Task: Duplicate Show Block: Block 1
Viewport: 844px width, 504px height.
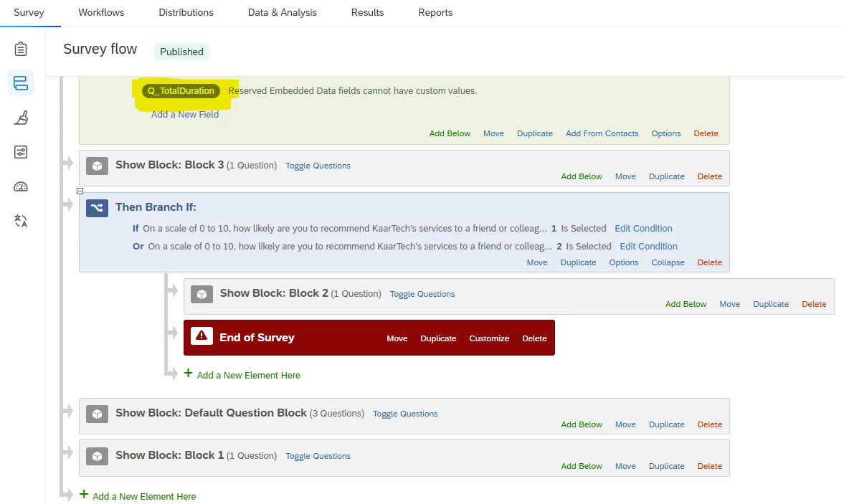Action: pos(666,466)
